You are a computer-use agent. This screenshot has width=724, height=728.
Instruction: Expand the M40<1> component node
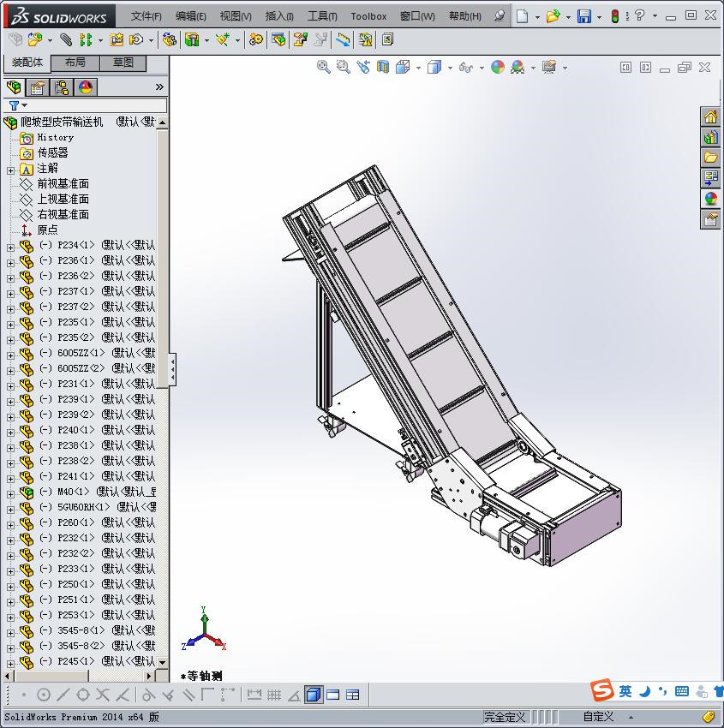point(10,494)
